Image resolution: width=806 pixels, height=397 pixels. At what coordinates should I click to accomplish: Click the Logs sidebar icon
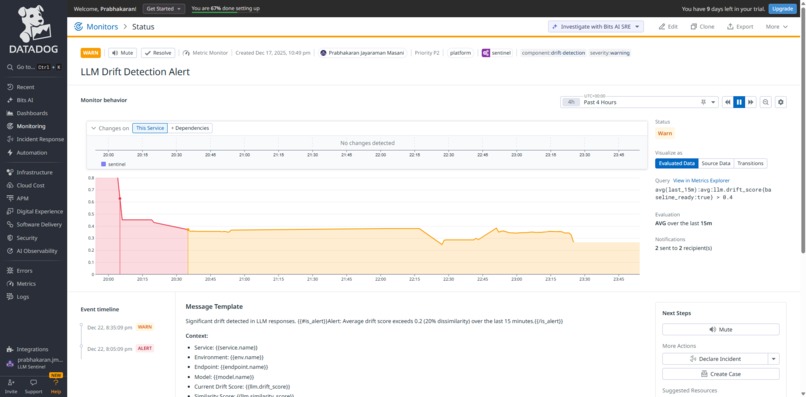click(x=10, y=297)
